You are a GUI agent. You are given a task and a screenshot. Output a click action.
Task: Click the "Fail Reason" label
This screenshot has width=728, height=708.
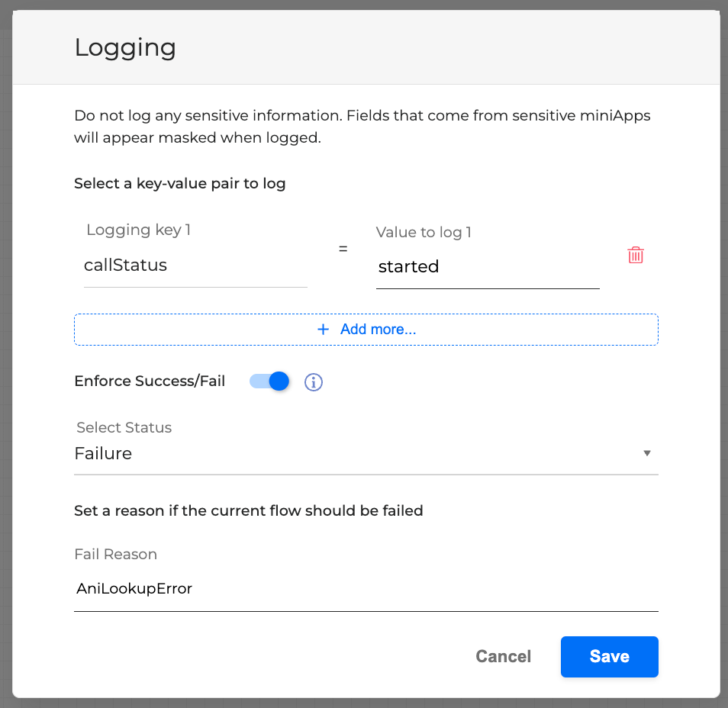pyautogui.click(x=116, y=554)
